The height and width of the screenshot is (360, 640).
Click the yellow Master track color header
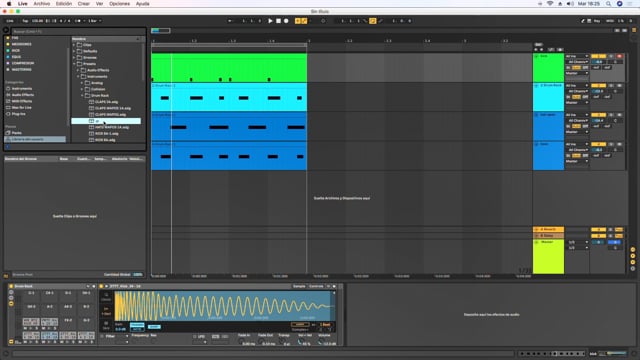(x=548, y=256)
